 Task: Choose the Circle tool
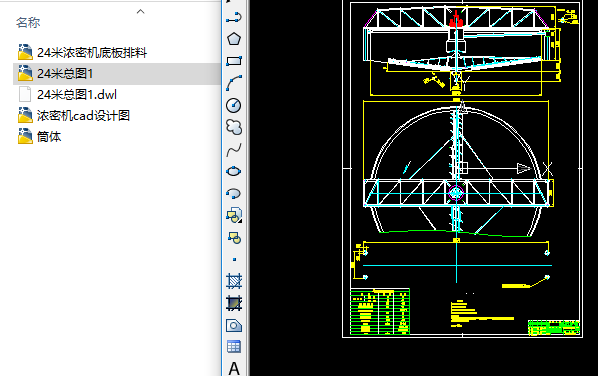[x=234, y=105]
